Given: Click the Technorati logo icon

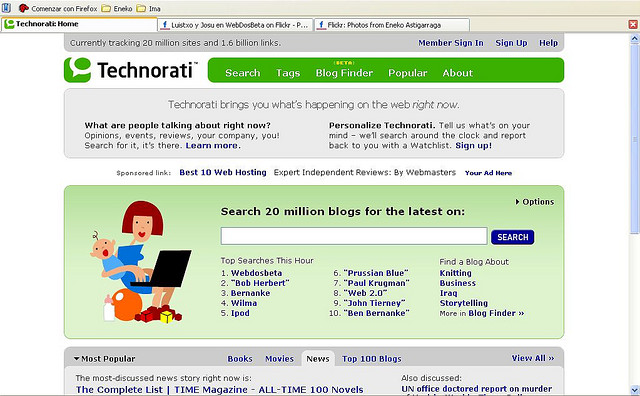Looking at the screenshot, I should [x=78, y=70].
